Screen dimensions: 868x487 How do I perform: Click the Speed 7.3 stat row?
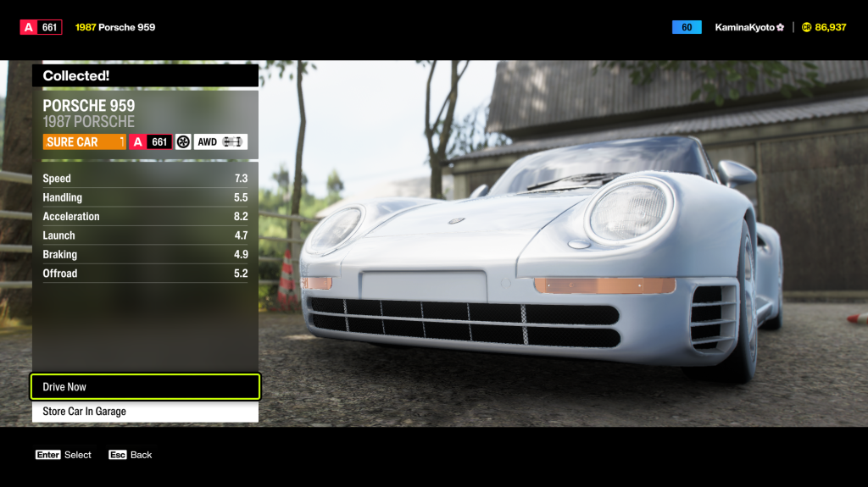click(x=145, y=178)
